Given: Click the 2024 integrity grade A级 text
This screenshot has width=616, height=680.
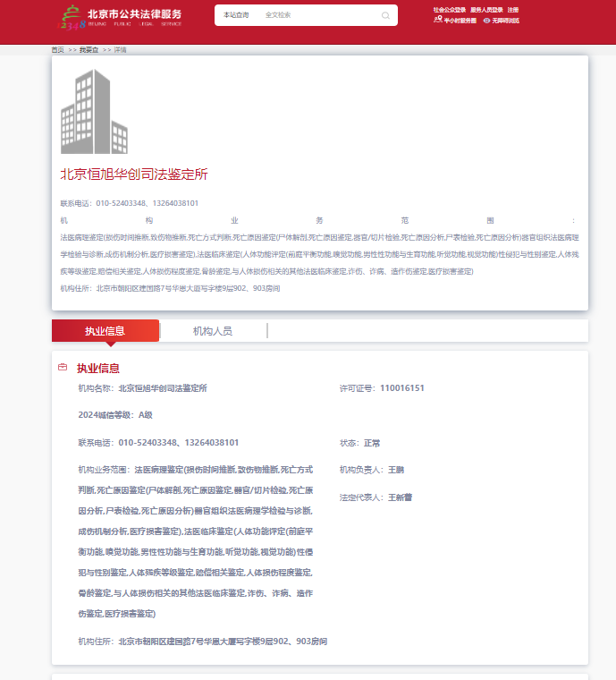Looking at the screenshot, I should tap(115, 415).
